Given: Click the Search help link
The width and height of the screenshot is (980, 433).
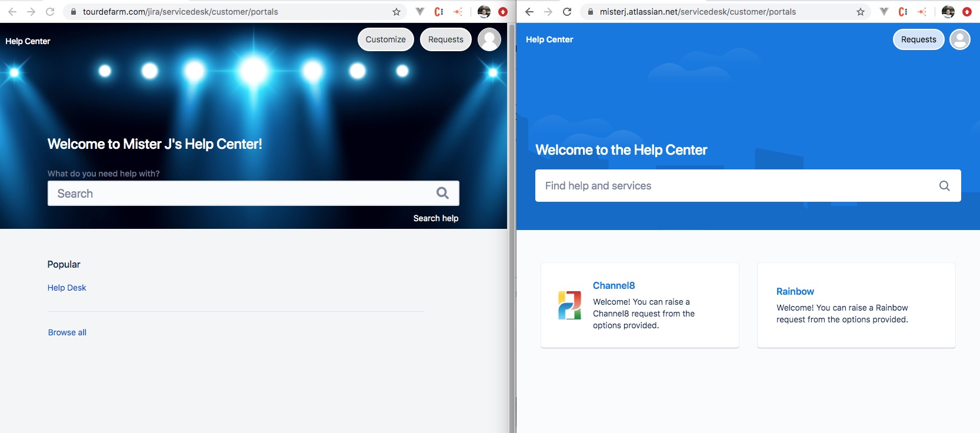Looking at the screenshot, I should (436, 218).
